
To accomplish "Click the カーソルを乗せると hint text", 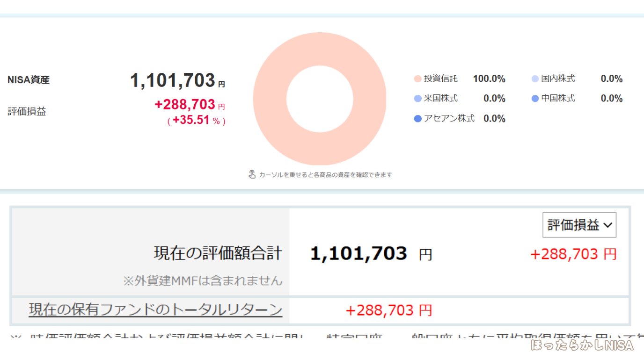I will [325, 175].
